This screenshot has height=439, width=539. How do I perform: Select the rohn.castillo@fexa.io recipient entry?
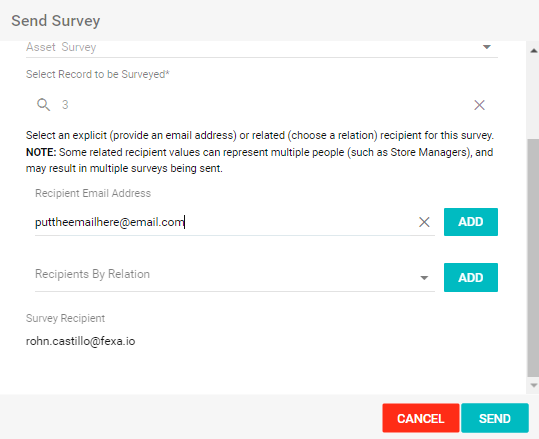(x=80, y=341)
